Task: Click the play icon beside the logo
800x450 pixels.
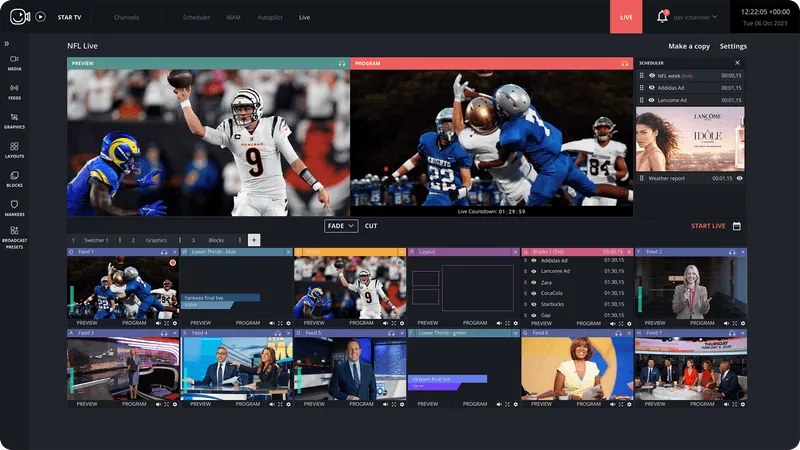Action: [40, 17]
